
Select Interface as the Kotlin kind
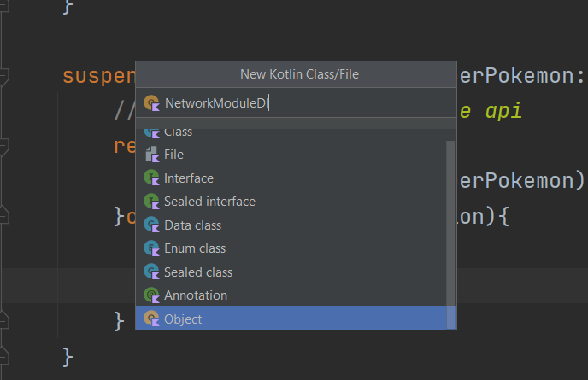(x=189, y=178)
